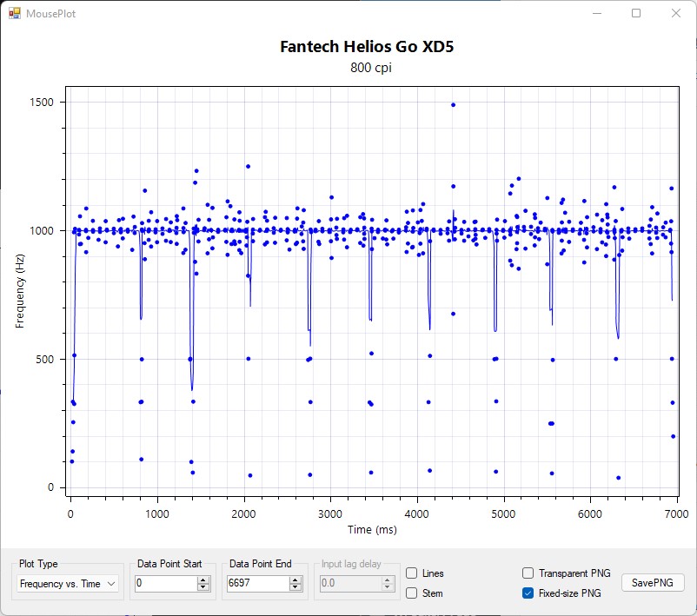The width and height of the screenshot is (697, 616).
Task: Open the Plot Type dropdown
Action: coord(68,584)
